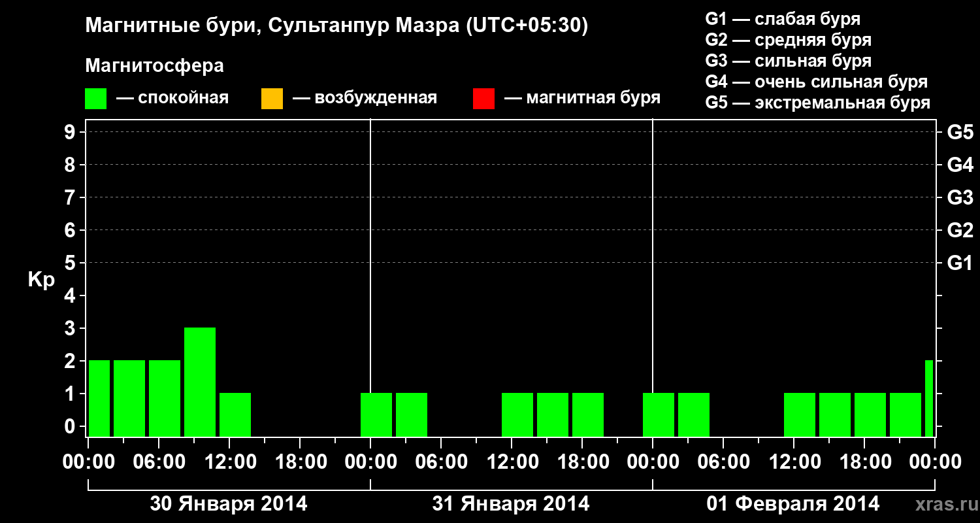This screenshot has height=523, width=980.
Task: Click the date label '31 Января 2014'
Action: [x=511, y=504]
